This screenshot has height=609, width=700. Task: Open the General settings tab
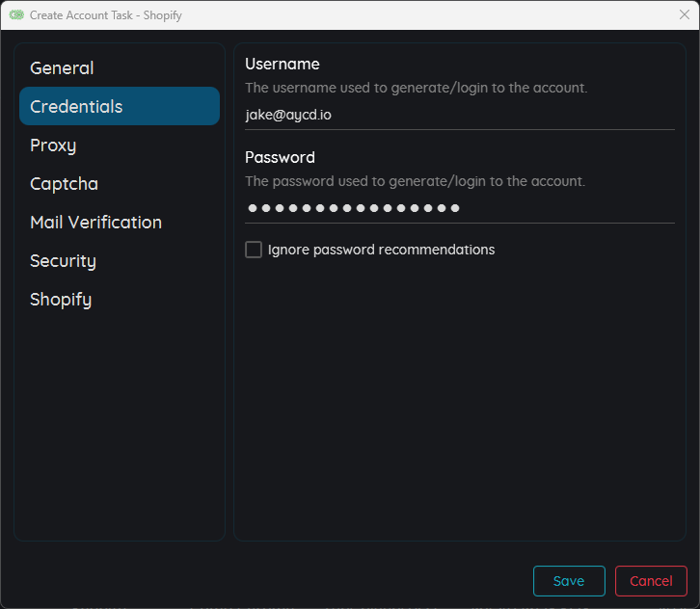tap(62, 68)
